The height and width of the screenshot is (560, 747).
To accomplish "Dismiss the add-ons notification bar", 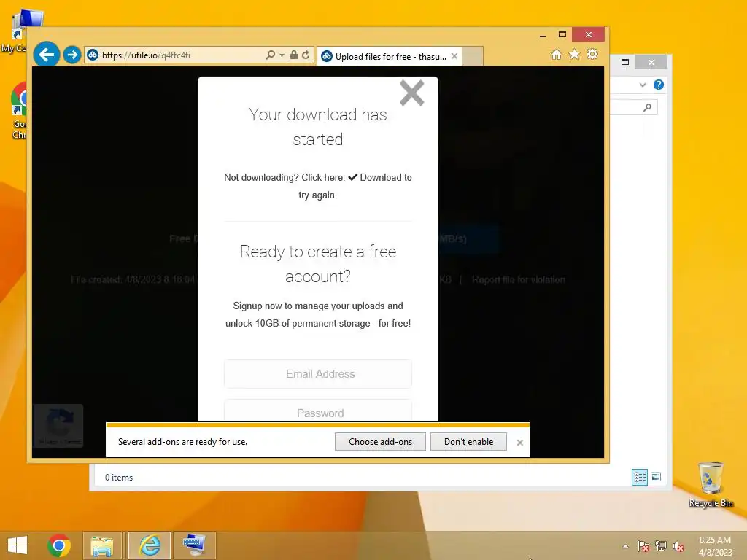I will coord(519,443).
